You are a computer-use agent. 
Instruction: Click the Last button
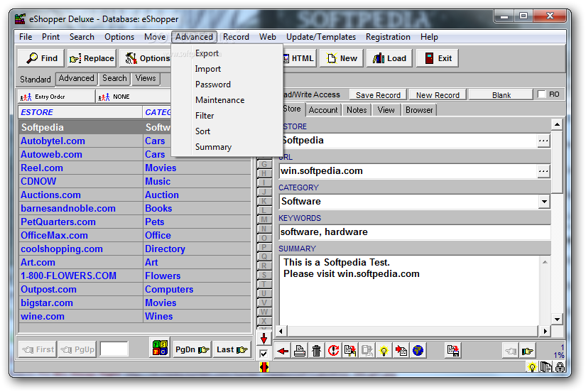(x=232, y=350)
